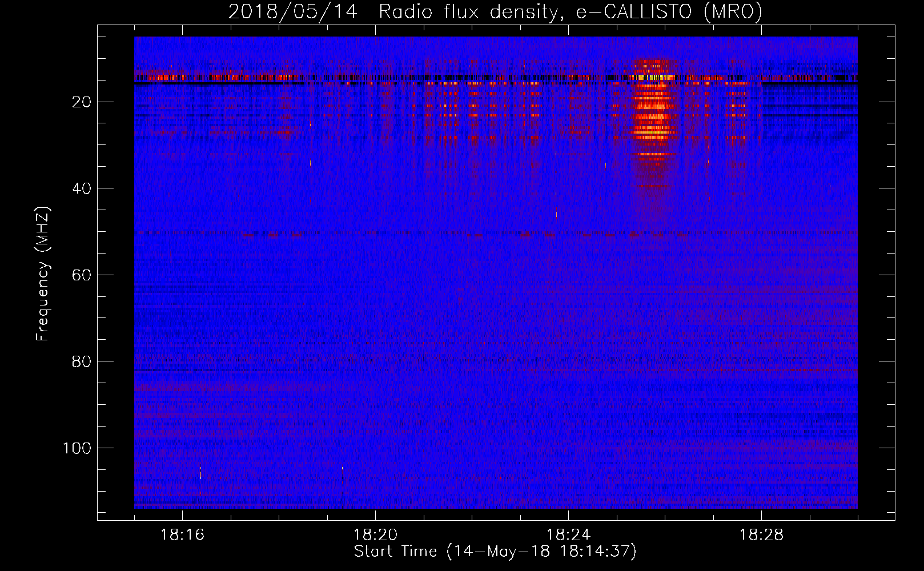Click the 18:20 time tick label
This screenshot has width=924, height=571.
375,535
